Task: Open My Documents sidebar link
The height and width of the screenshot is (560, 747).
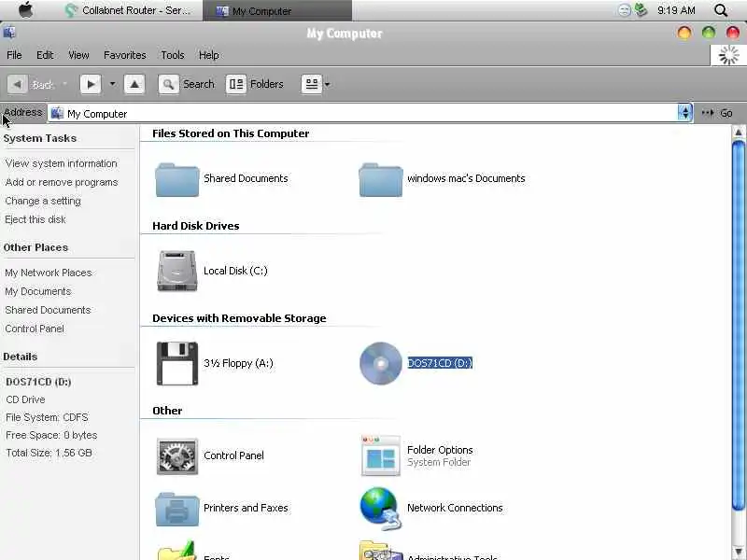Action: (37, 291)
